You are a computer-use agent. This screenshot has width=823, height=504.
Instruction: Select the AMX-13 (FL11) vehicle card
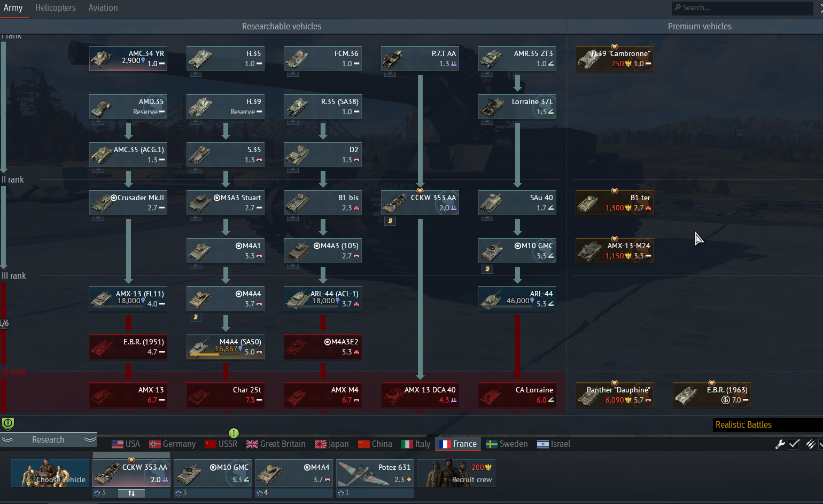pyautogui.click(x=128, y=299)
